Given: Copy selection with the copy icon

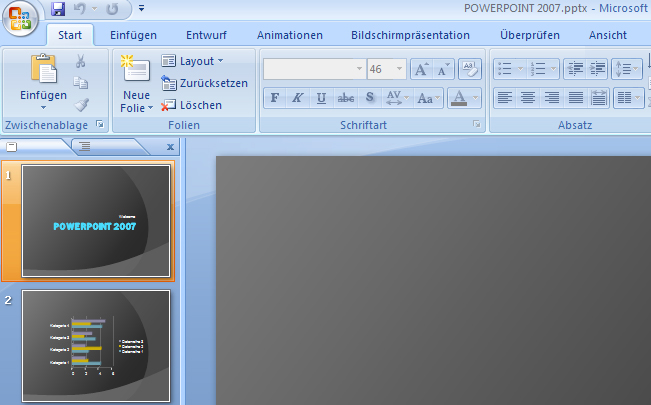Looking at the screenshot, I should 81,83.
